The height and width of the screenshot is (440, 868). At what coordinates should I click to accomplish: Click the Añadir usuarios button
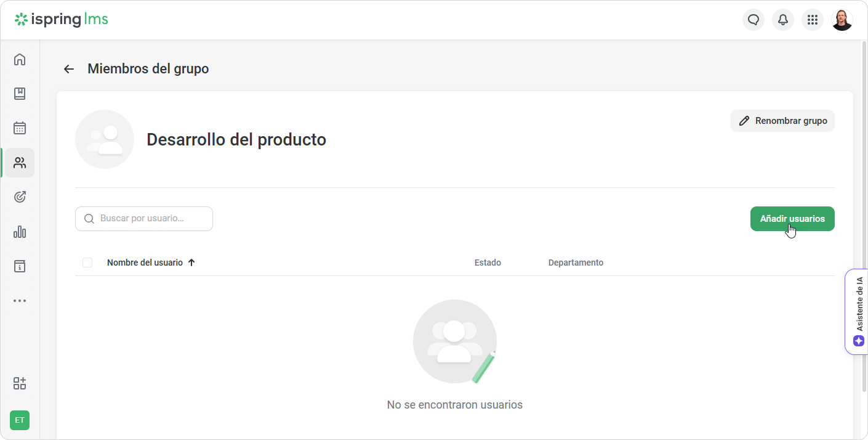[792, 219]
